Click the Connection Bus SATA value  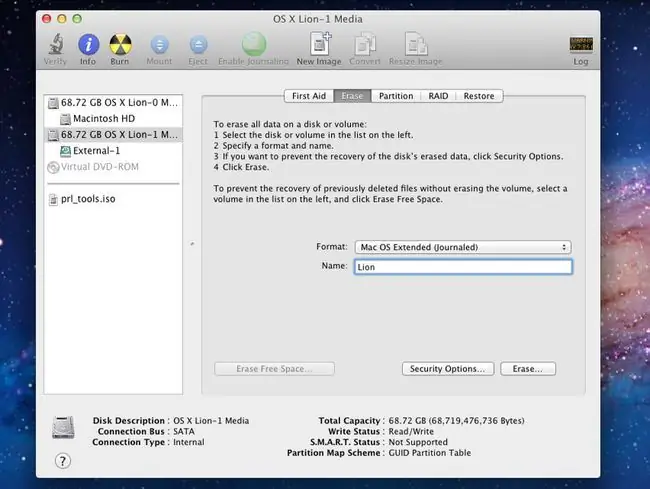click(x=184, y=431)
